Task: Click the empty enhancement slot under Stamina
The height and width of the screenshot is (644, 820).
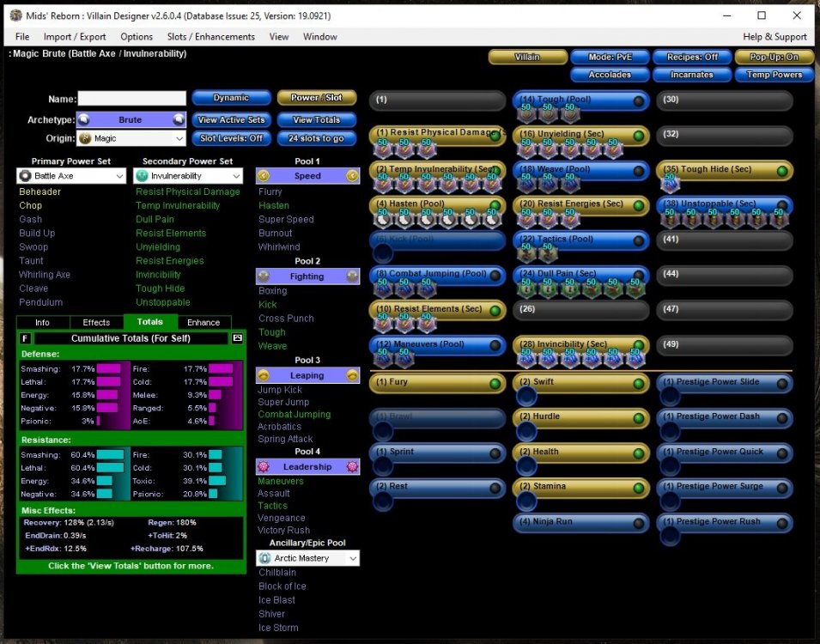Action: pos(525,501)
